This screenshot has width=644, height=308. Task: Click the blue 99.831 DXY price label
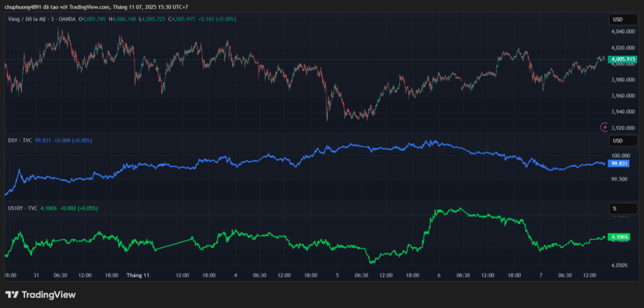(619, 163)
